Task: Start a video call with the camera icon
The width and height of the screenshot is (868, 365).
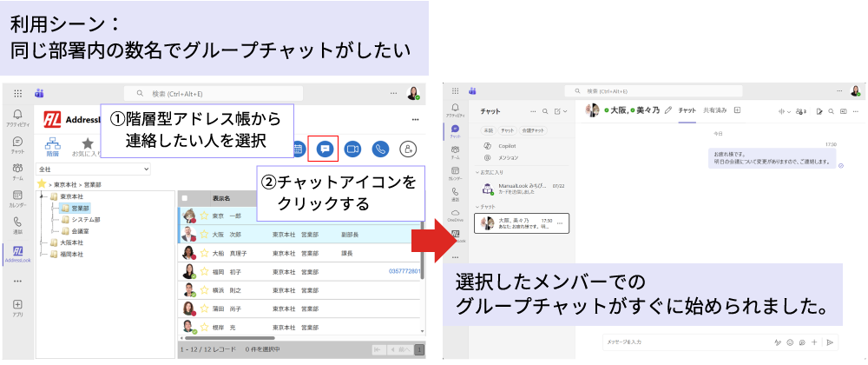Action: pos(352,149)
